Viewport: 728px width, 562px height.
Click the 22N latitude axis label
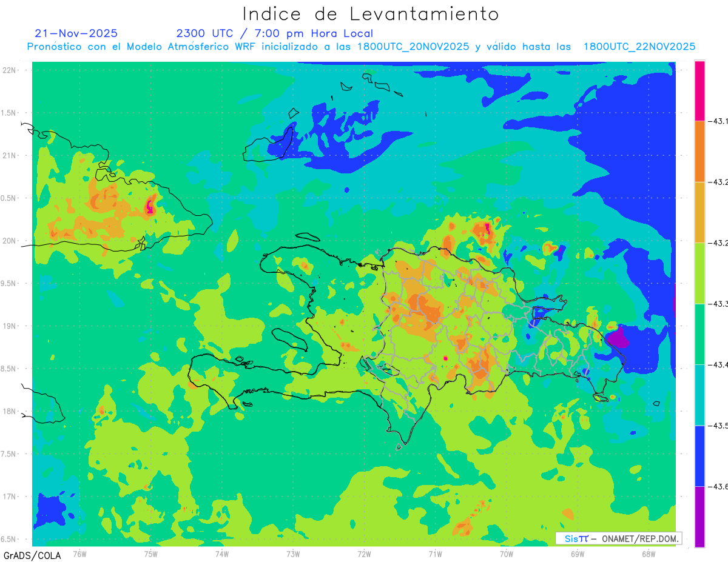click(x=10, y=70)
